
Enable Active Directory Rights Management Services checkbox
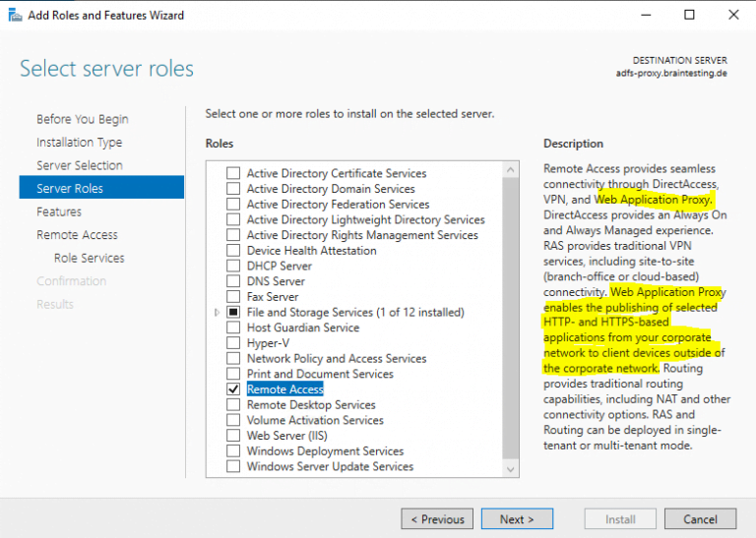tap(233, 234)
